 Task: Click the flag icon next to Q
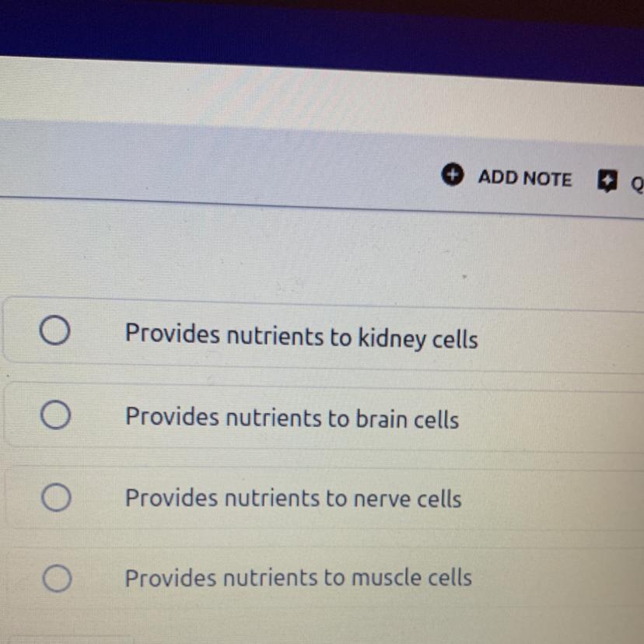click(x=607, y=182)
